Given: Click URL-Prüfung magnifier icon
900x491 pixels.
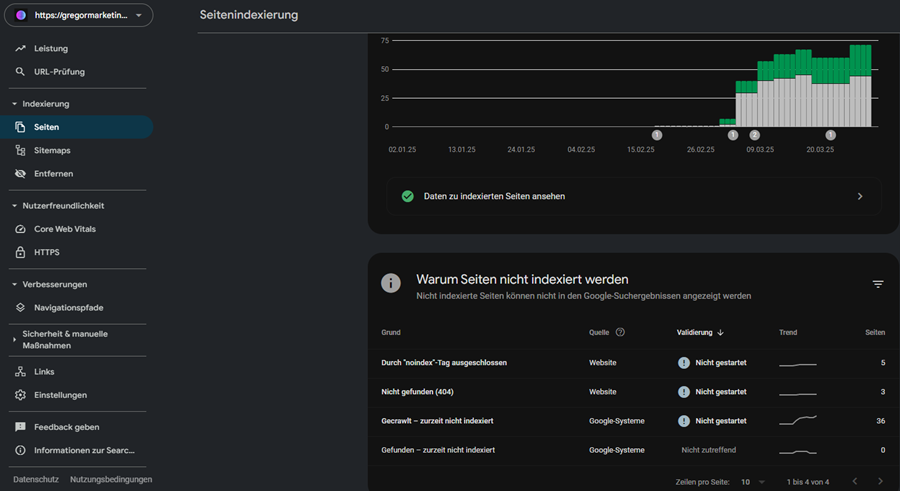Looking at the screenshot, I should (x=20, y=72).
